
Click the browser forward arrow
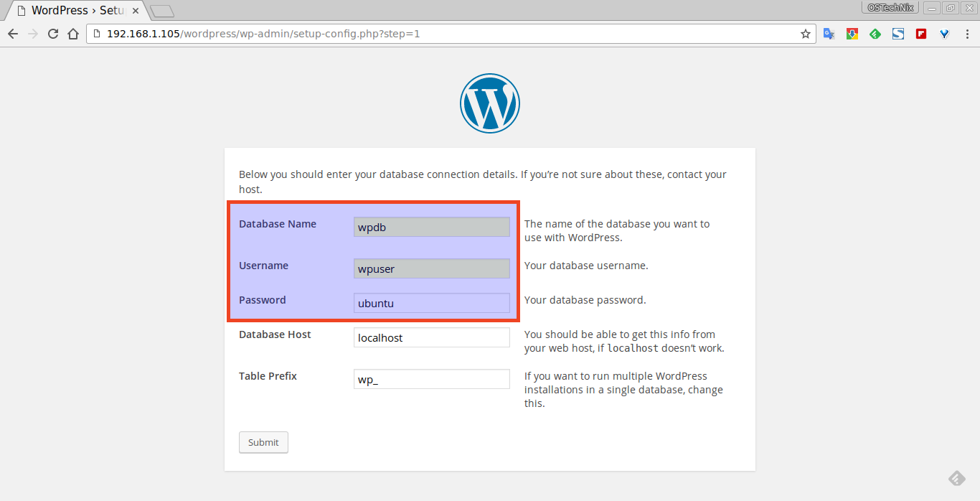click(33, 34)
